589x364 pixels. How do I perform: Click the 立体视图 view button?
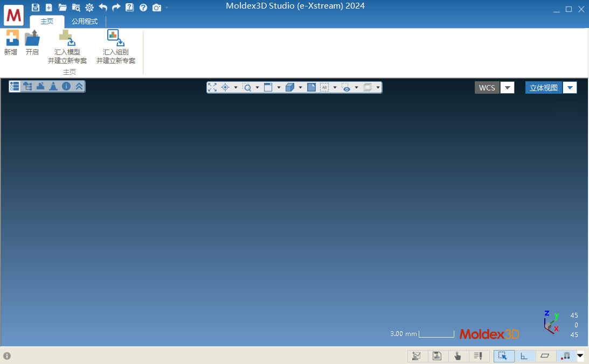coord(544,87)
